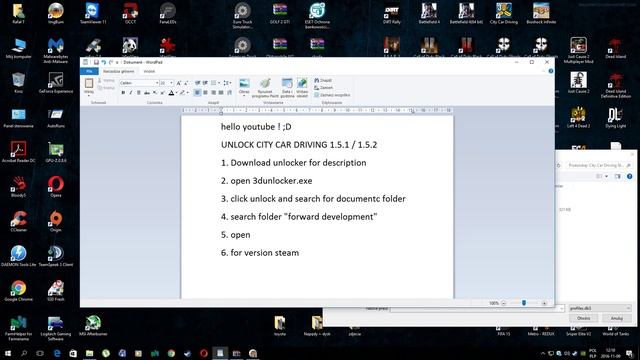The height and width of the screenshot is (360, 640).
Task: Click the Increase indent icon
Action: [x=205, y=83]
